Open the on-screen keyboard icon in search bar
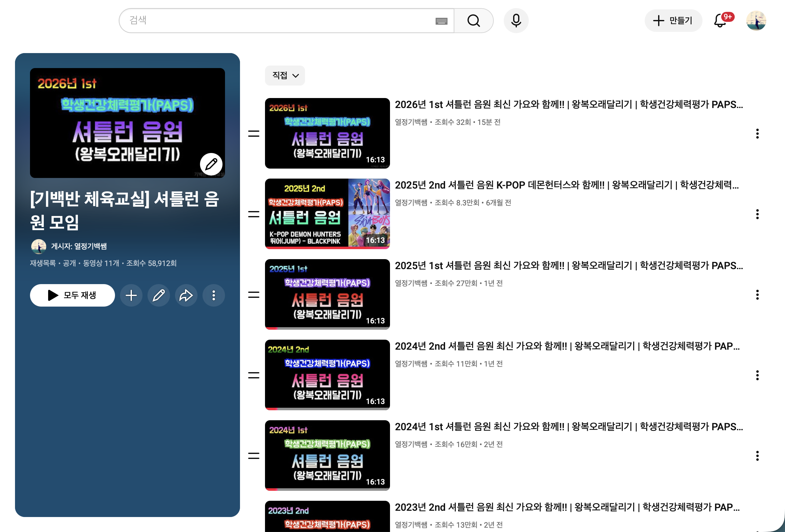The image size is (785, 532). [441, 21]
